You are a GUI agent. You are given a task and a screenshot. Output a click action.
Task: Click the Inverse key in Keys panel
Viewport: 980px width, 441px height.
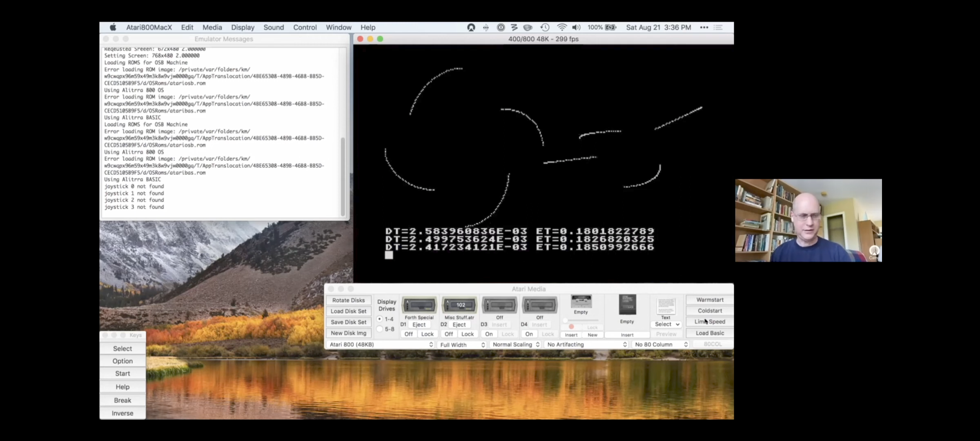[122, 413]
